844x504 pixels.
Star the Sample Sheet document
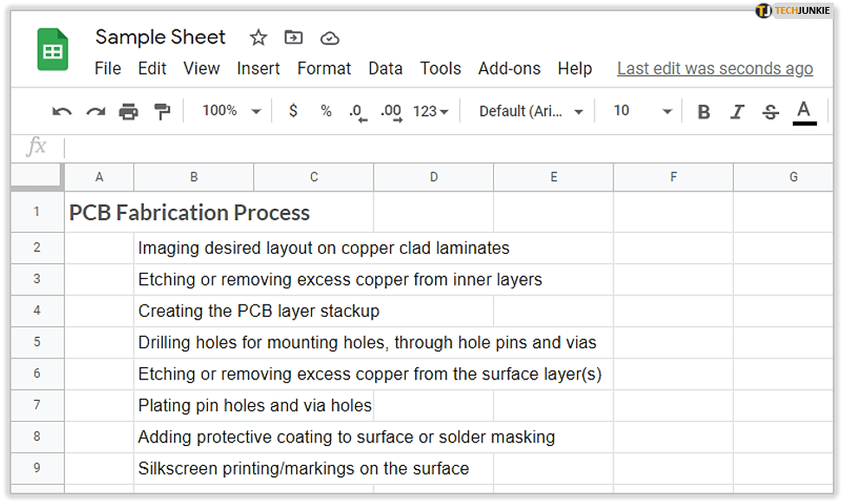point(258,38)
